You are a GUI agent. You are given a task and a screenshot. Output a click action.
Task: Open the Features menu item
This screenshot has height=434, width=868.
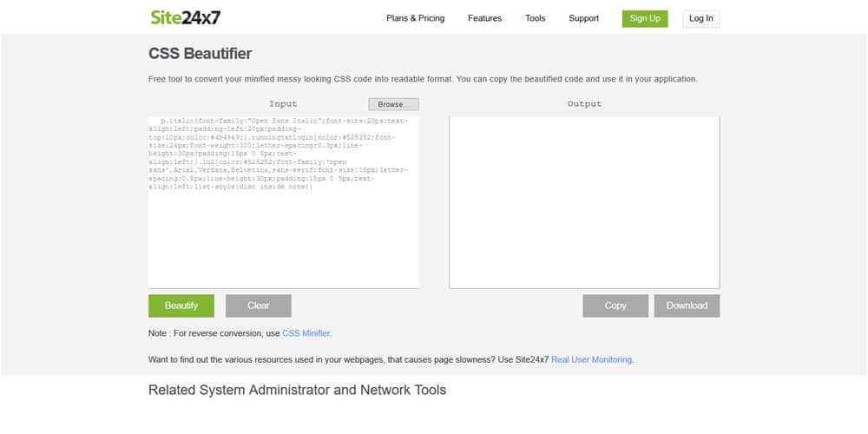click(485, 18)
